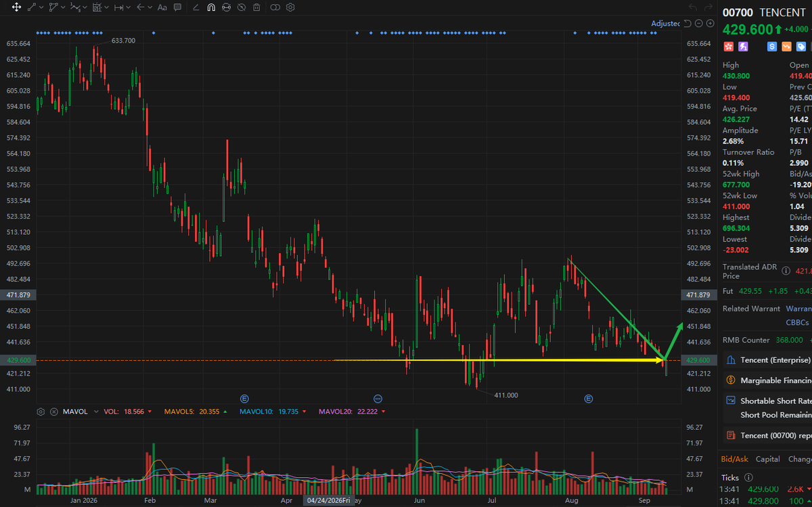Click the 00700 stock code
This screenshot has width=812, height=507.
coord(738,13)
